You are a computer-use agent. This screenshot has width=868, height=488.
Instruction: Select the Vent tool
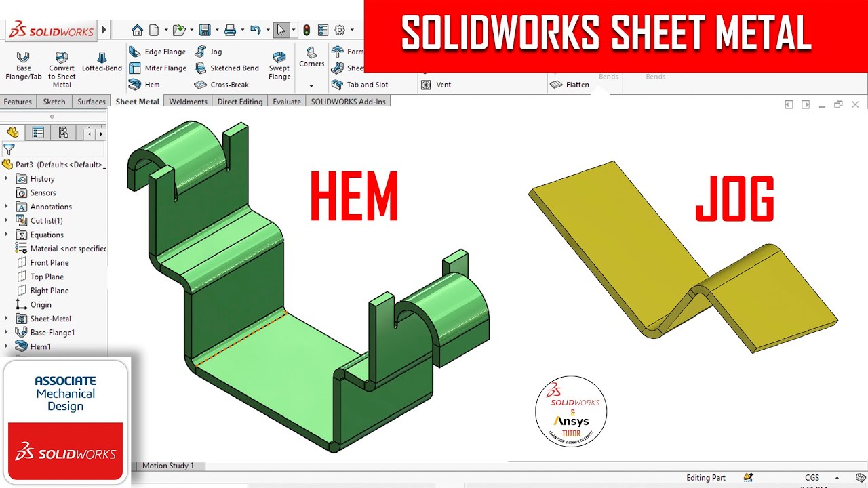[435, 85]
